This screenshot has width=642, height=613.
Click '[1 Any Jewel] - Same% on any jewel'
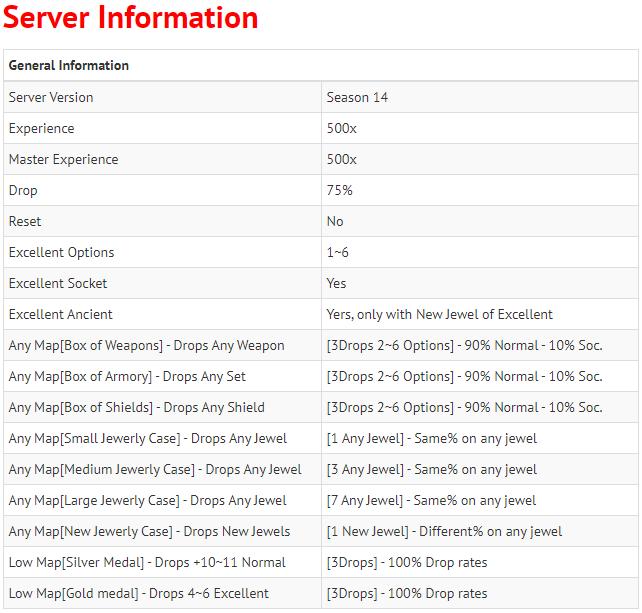point(432,439)
